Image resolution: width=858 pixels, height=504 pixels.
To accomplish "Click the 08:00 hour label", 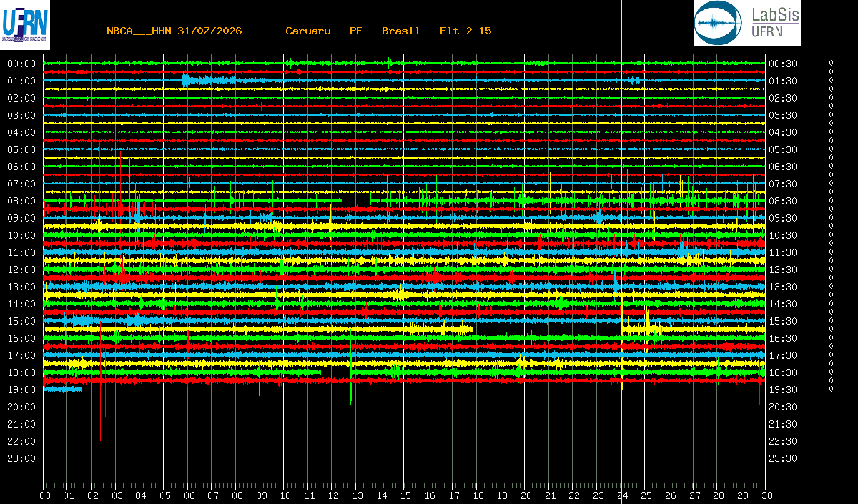I will [21, 201].
